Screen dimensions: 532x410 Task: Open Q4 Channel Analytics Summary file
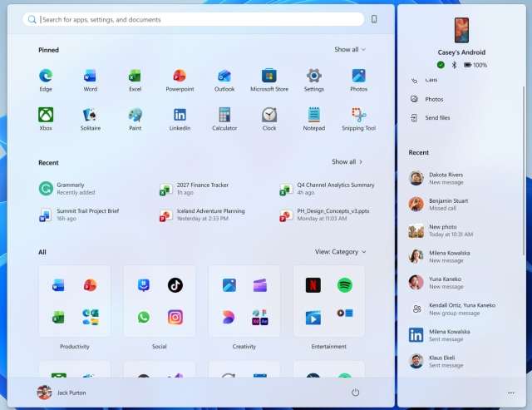327,189
